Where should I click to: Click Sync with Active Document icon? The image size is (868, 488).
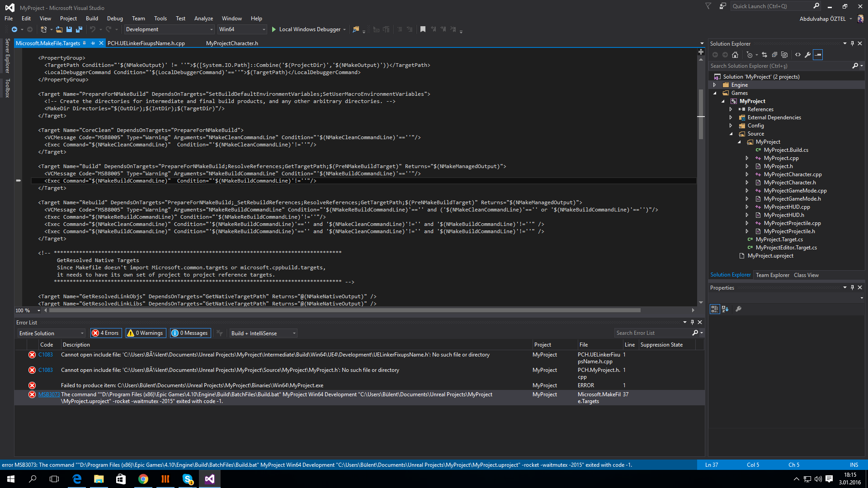pos(764,55)
